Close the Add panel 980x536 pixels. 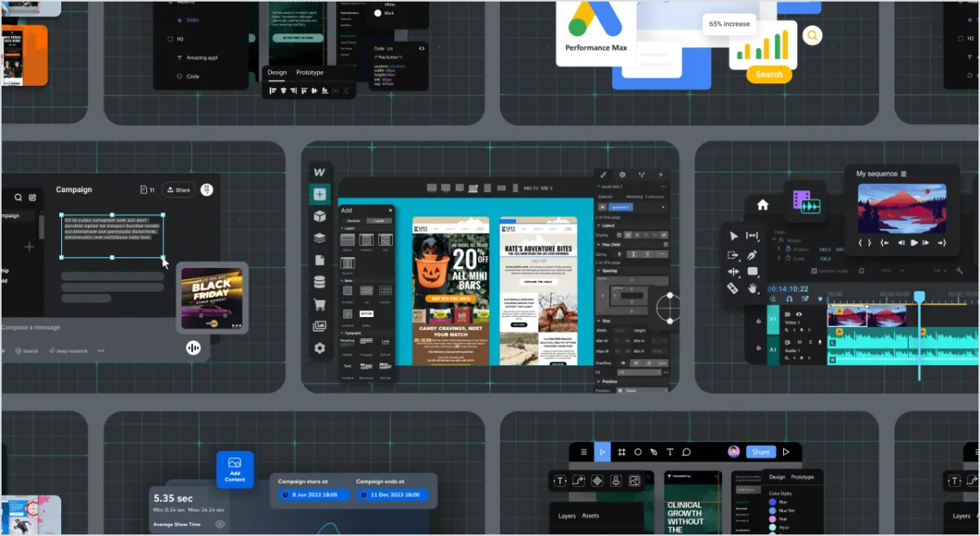pos(390,210)
